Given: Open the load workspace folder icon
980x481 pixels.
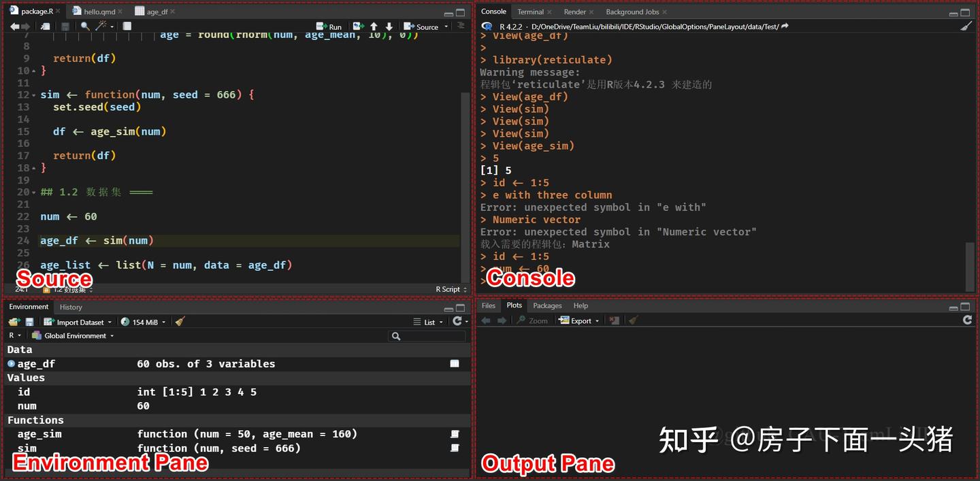Looking at the screenshot, I should [15, 321].
